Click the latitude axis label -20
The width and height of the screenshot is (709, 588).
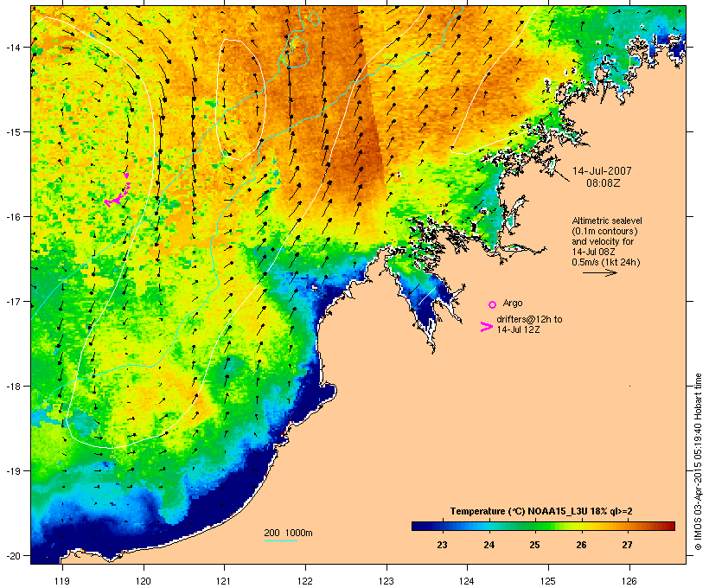[12, 555]
